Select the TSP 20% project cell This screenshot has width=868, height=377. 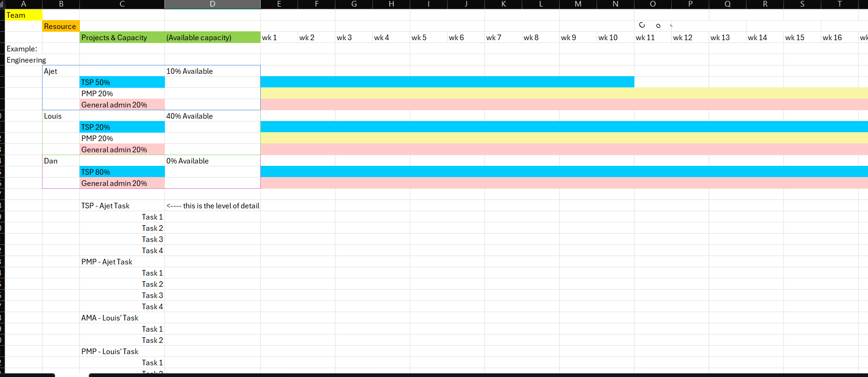click(x=122, y=127)
